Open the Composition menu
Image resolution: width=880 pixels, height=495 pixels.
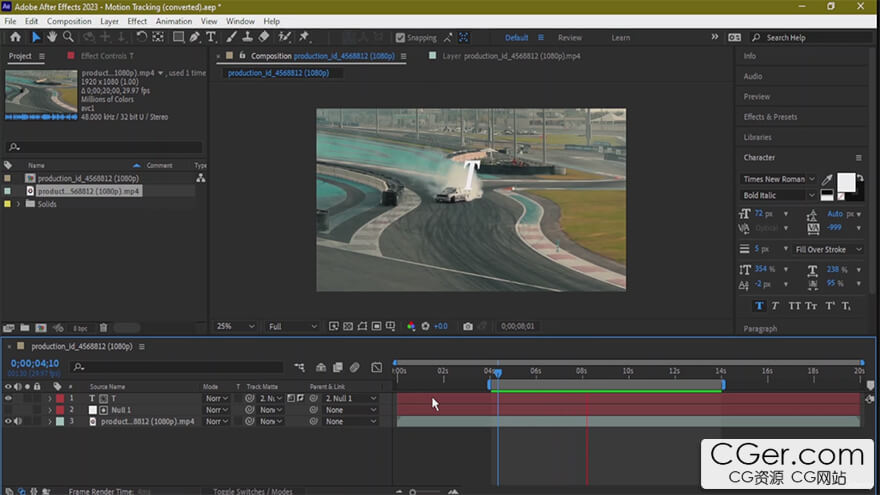(x=69, y=21)
